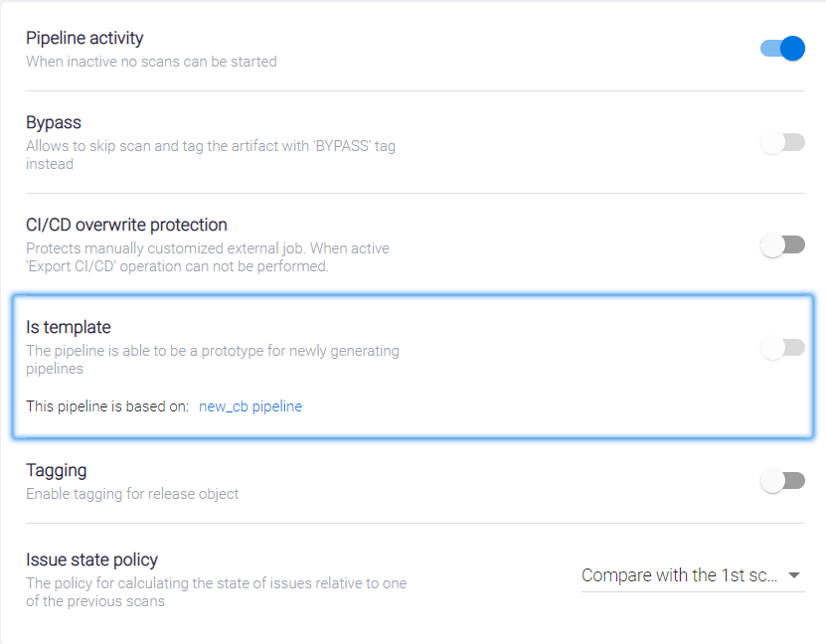Click the 'Compare with the 1st sc...' selection
Viewport: 826px width, 644px height.
(680, 575)
